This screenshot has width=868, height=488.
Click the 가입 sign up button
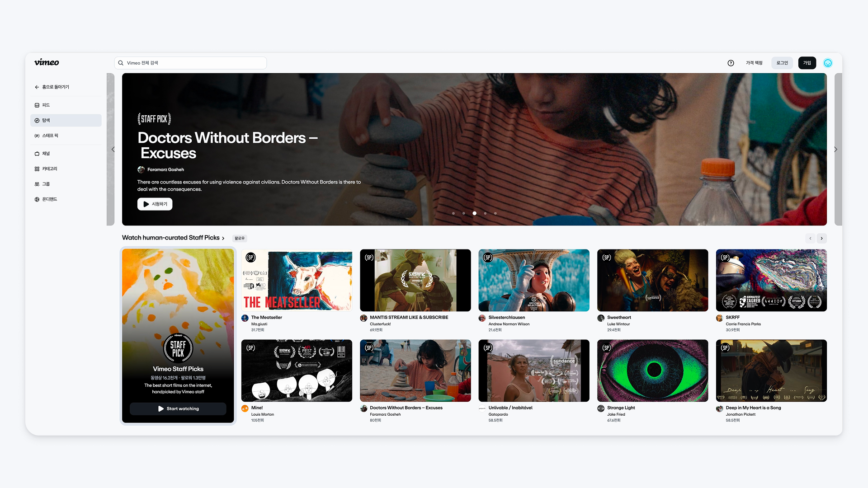pos(807,63)
